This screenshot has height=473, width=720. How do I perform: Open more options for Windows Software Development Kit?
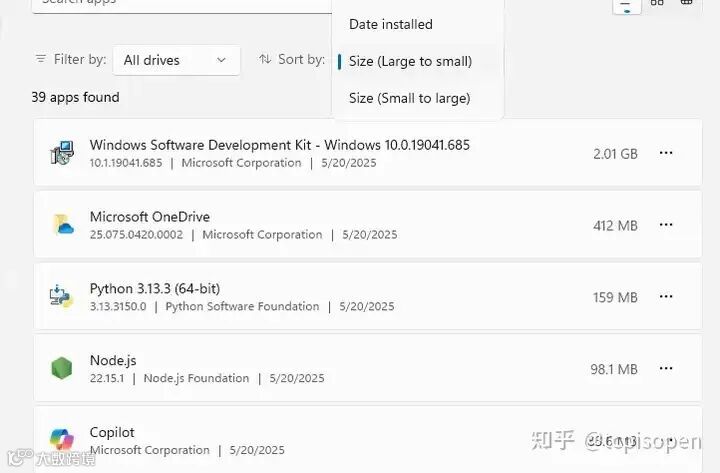click(x=666, y=154)
